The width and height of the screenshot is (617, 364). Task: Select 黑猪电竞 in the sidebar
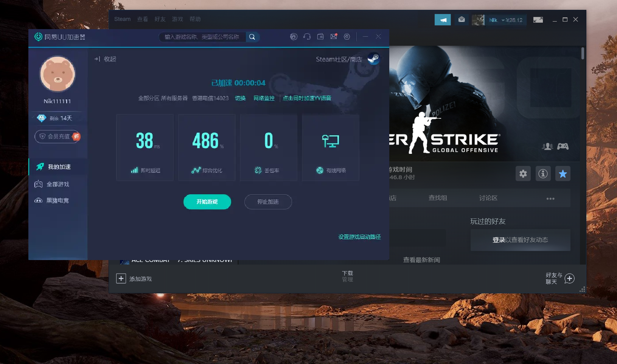point(58,200)
